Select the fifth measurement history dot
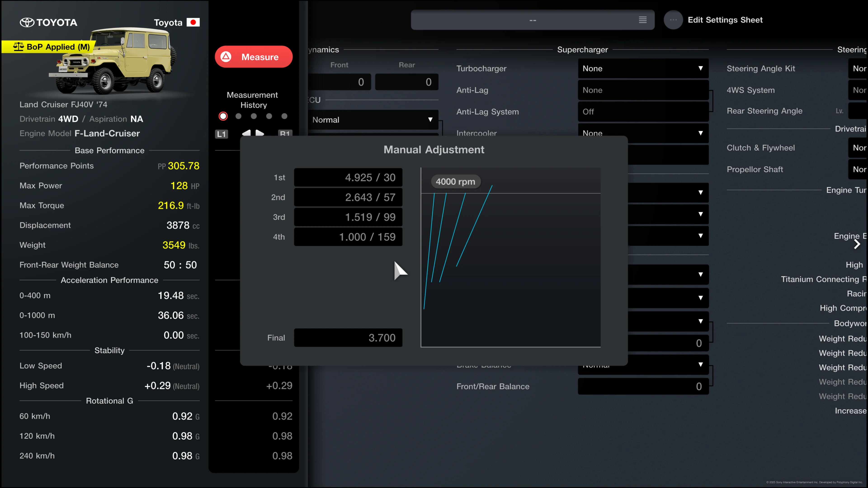868x488 pixels. 284,116
